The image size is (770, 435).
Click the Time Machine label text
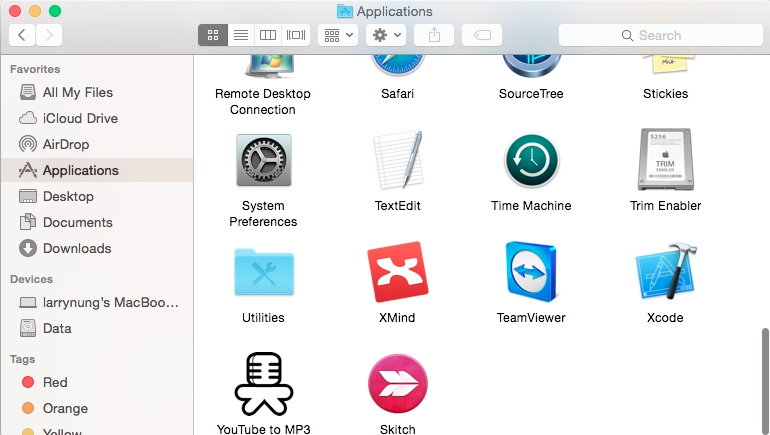coord(531,206)
